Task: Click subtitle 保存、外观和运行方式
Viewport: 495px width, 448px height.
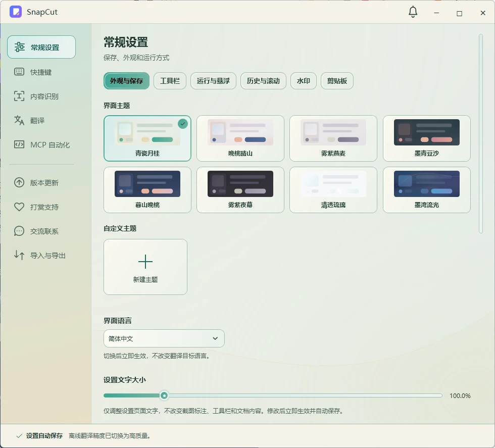Action: [136, 58]
